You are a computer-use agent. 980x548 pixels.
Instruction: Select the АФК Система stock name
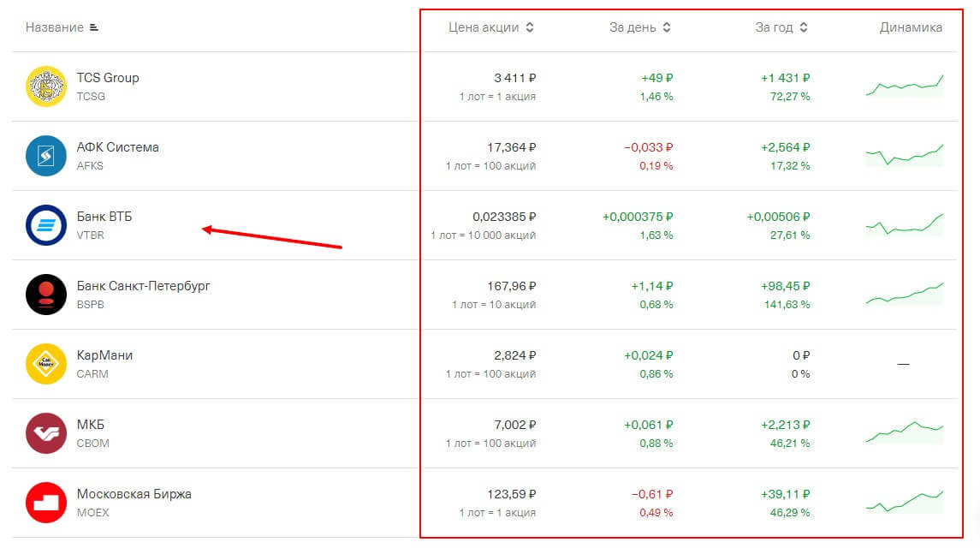[x=118, y=147]
